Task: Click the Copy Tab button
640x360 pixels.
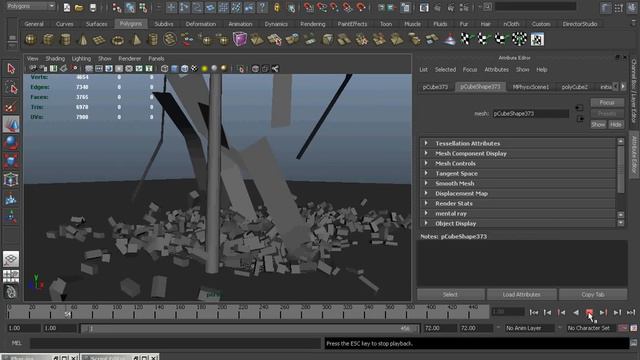Action: pyautogui.click(x=593, y=294)
